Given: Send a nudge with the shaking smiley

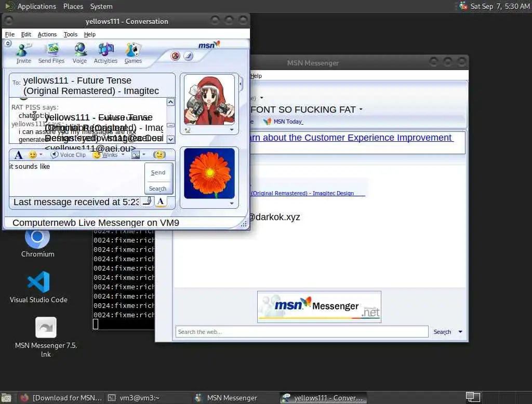Looking at the screenshot, I should coord(159,155).
